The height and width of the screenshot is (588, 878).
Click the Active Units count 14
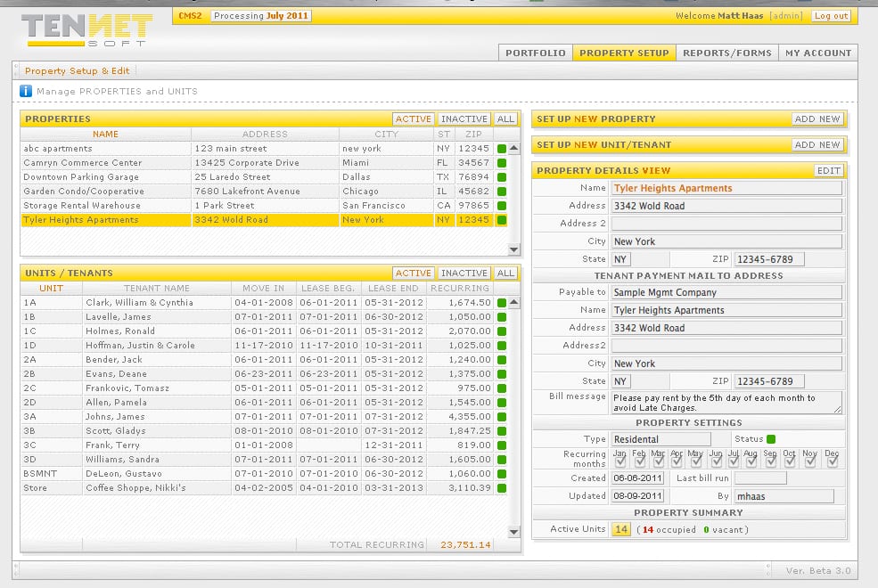pos(621,529)
